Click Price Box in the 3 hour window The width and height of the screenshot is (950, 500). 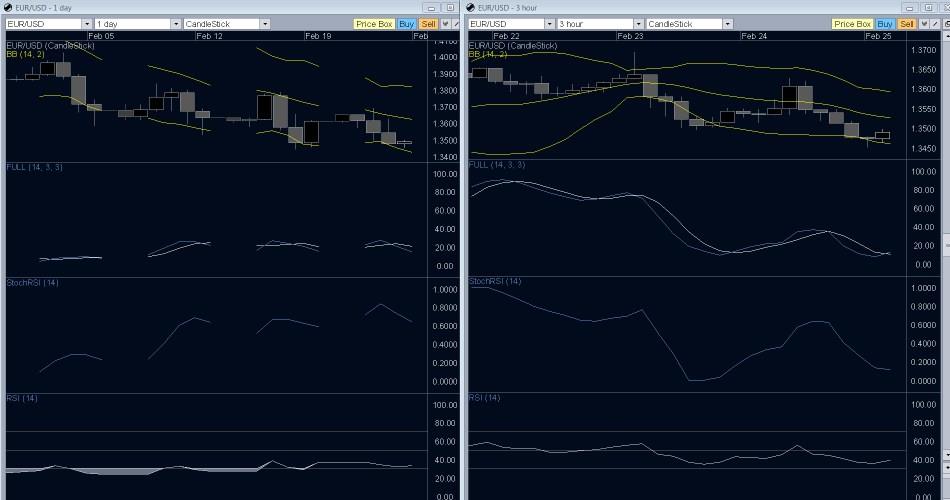click(852, 24)
